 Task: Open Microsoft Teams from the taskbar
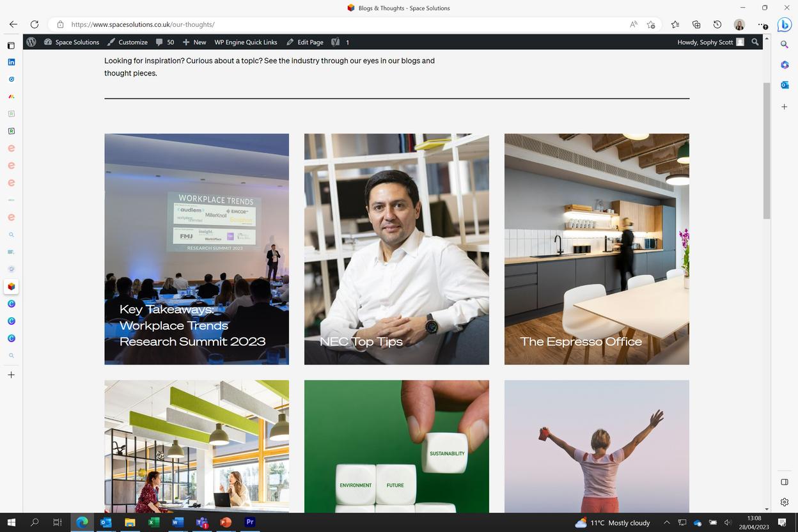[x=202, y=522]
